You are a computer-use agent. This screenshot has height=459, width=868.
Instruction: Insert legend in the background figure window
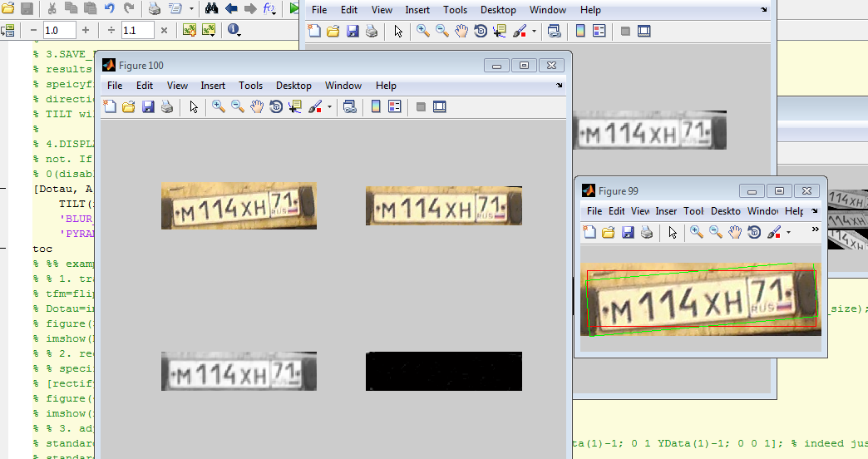point(599,31)
